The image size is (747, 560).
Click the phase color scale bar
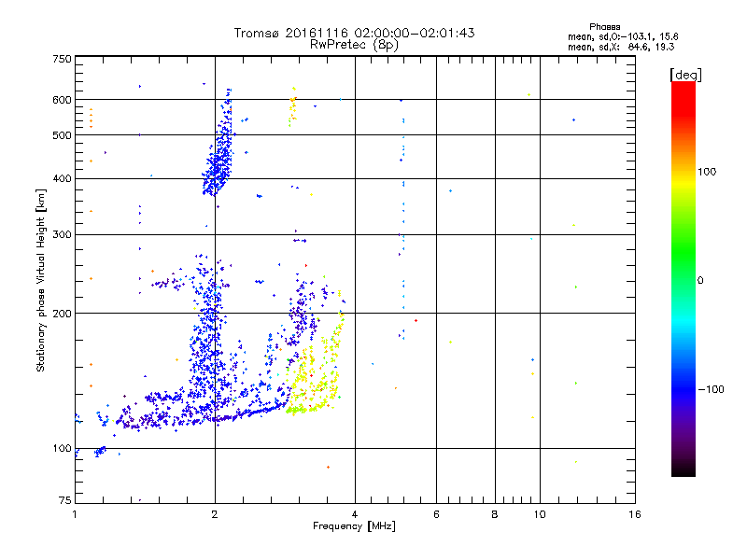(684, 278)
